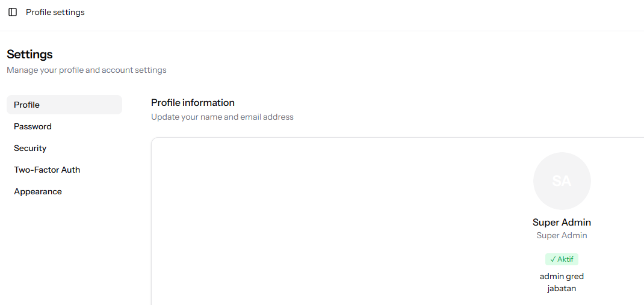The height and width of the screenshot is (305, 644).
Task: Click the admin gred text
Action: (x=562, y=276)
